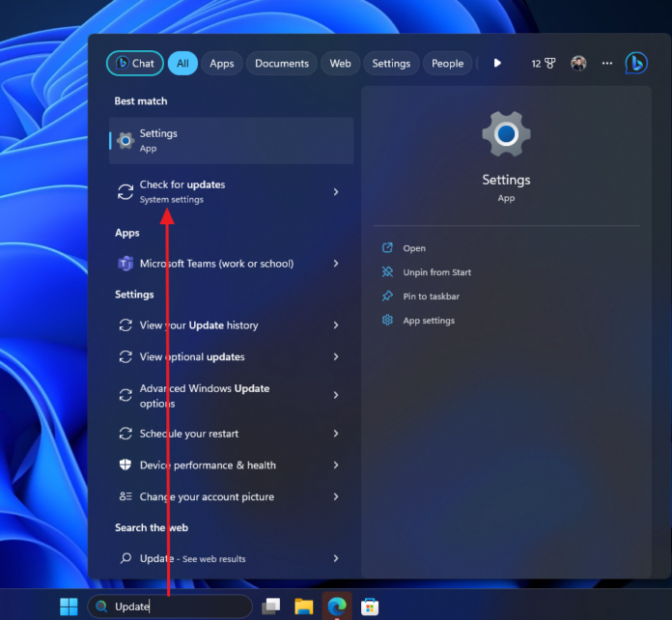
Task: Open the three-dot options menu
Action: click(x=607, y=64)
